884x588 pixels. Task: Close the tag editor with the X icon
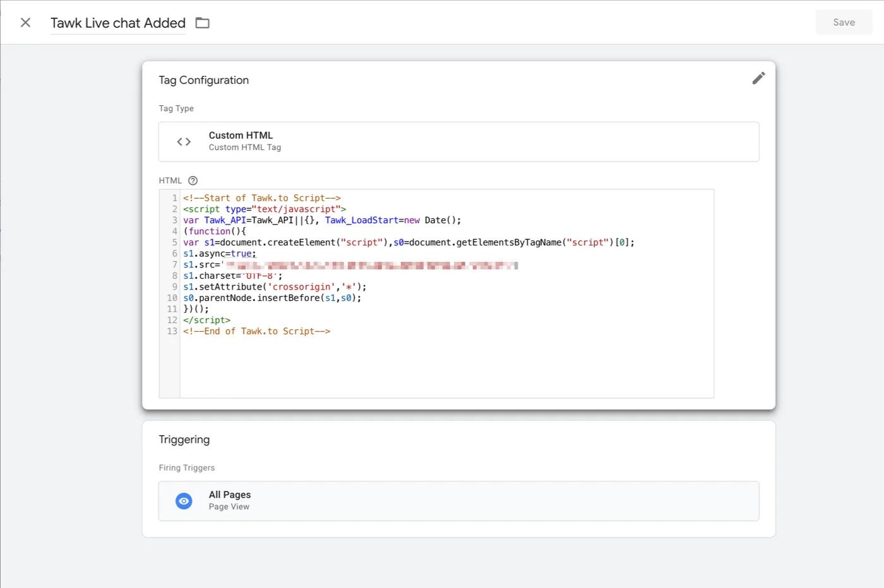pyautogui.click(x=25, y=23)
